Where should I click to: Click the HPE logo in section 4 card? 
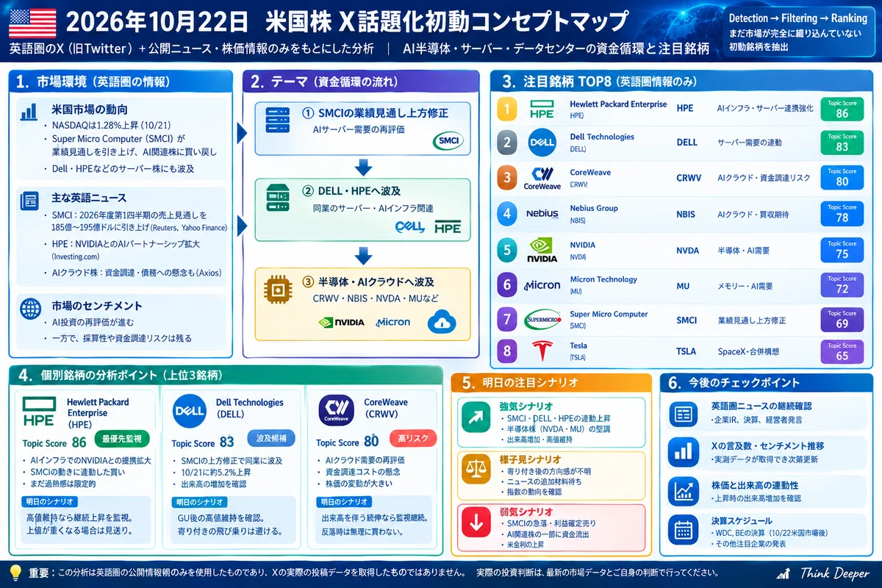point(40,412)
